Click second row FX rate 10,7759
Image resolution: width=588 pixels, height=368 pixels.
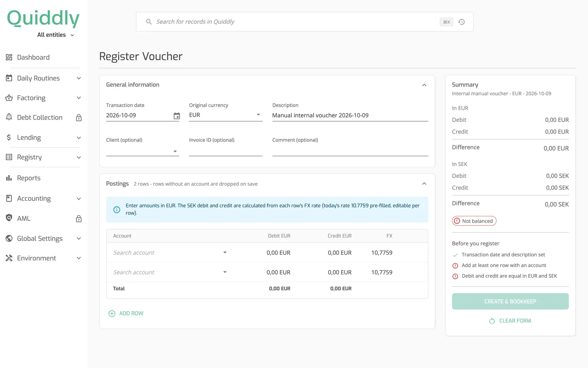click(x=382, y=272)
